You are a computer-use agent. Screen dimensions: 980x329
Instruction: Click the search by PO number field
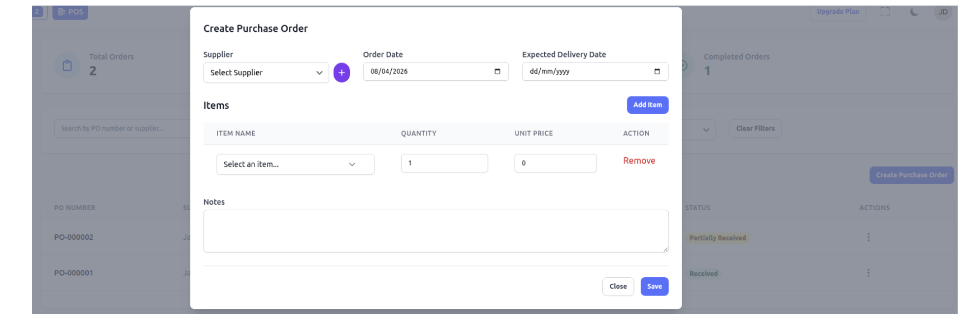point(123,128)
